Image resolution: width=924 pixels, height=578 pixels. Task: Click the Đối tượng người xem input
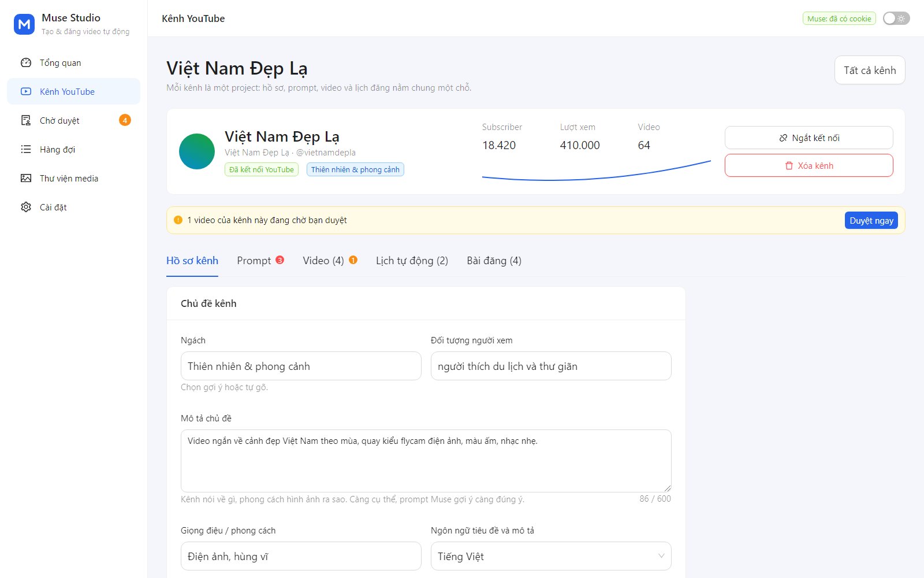(551, 366)
